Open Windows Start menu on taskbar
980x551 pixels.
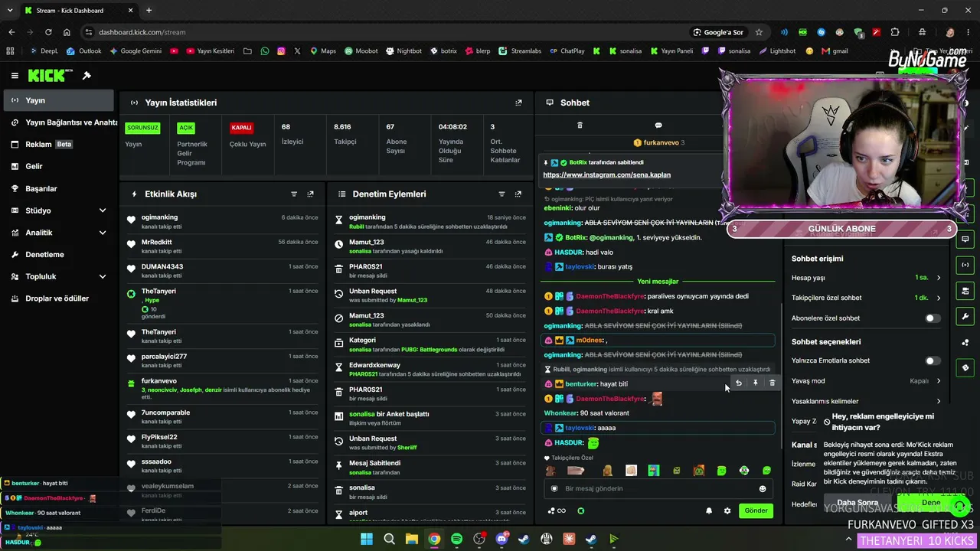tap(367, 539)
